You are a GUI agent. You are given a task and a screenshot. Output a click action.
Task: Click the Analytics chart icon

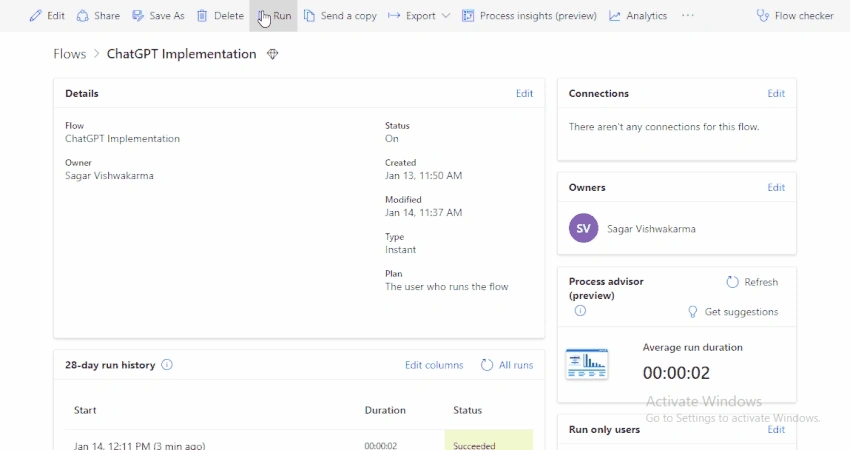tap(614, 16)
